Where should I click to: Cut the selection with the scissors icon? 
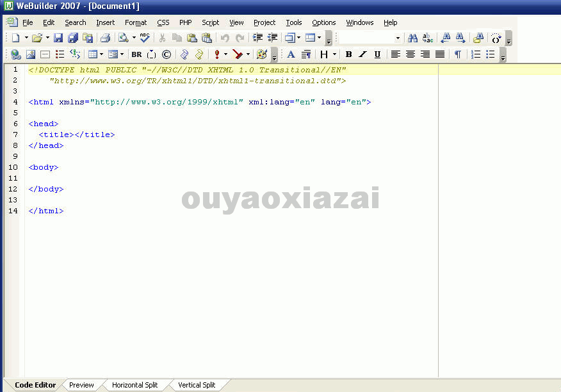coord(162,38)
